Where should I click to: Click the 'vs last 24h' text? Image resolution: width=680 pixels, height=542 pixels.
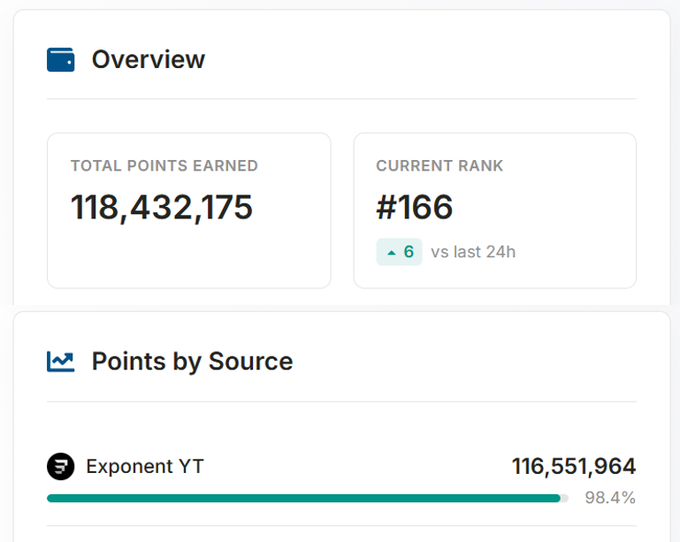tap(473, 252)
